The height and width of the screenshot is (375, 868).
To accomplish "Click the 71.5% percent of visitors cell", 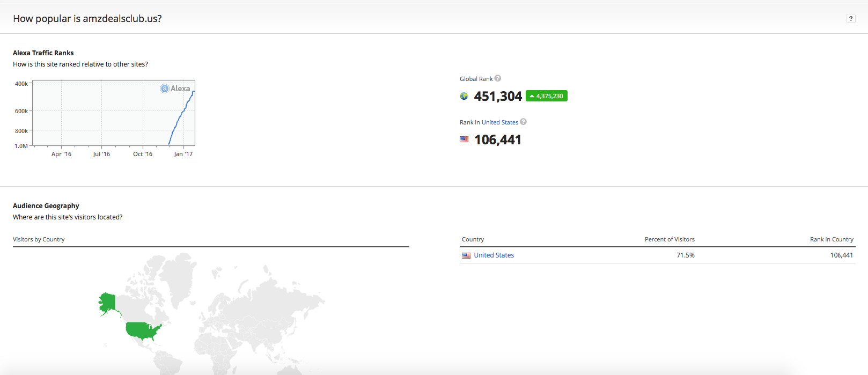I will coord(686,255).
